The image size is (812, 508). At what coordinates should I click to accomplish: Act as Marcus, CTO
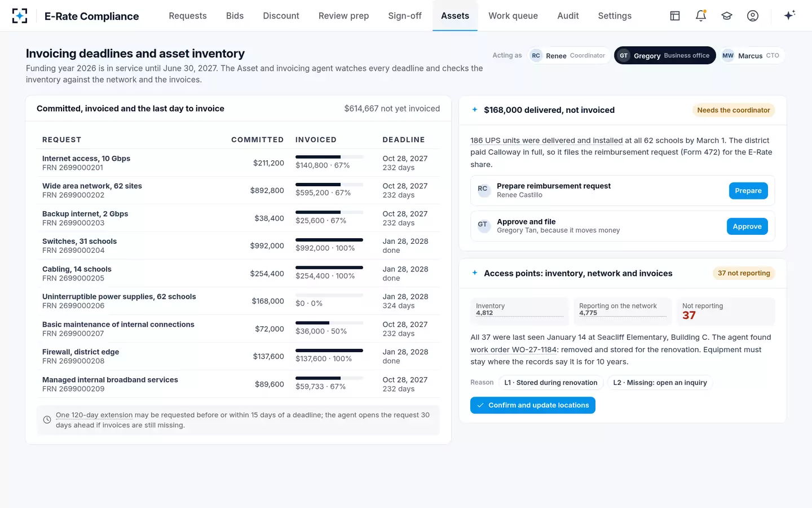[752, 55]
